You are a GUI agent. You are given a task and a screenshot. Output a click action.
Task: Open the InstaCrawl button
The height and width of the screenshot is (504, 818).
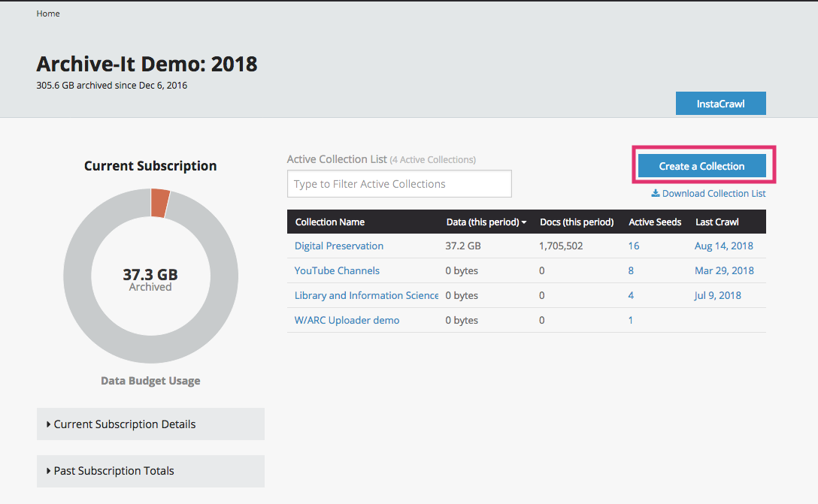pos(720,104)
